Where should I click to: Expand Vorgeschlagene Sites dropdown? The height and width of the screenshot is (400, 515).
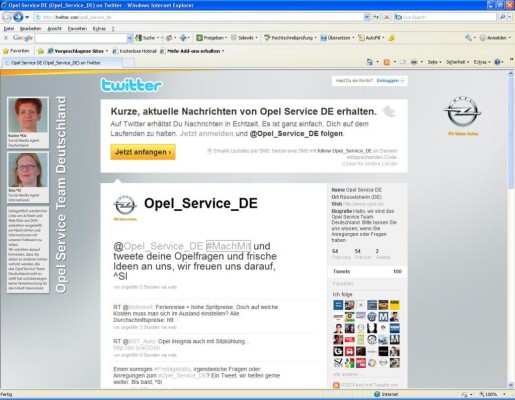[x=107, y=51]
